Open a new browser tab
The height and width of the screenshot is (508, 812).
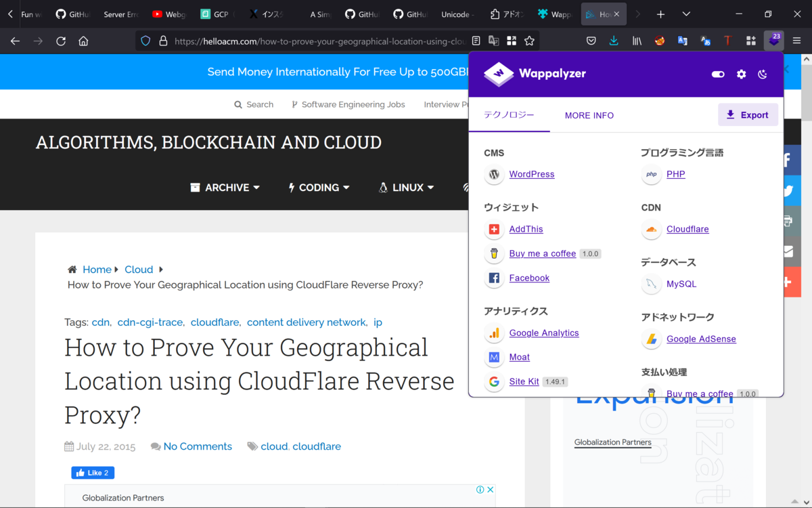660,14
